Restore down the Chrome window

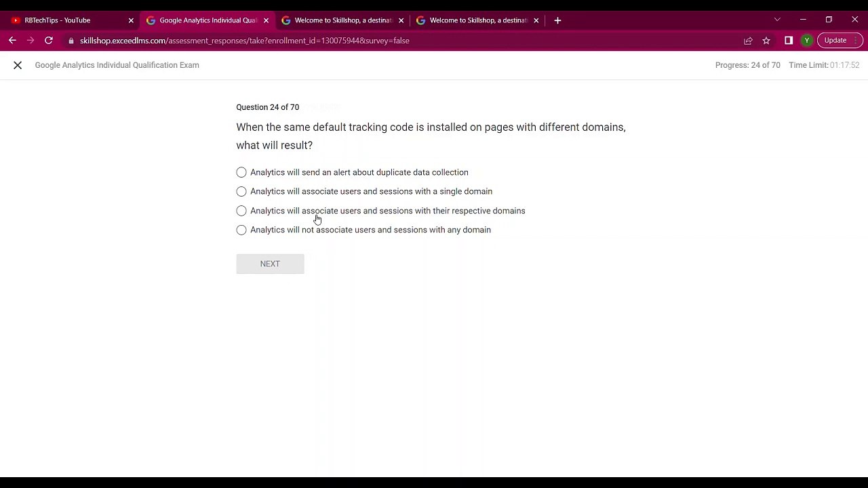[x=829, y=20]
